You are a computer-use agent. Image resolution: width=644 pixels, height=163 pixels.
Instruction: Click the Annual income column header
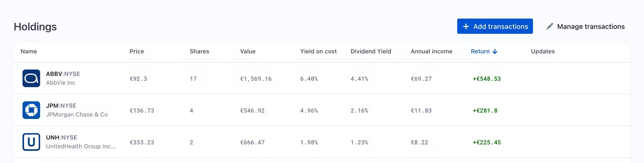click(x=431, y=52)
